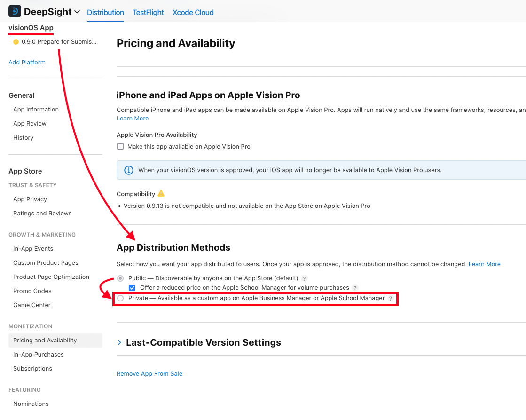Select the Private distribution radio button
The width and height of the screenshot is (526, 420).
click(x=120, y=298)
